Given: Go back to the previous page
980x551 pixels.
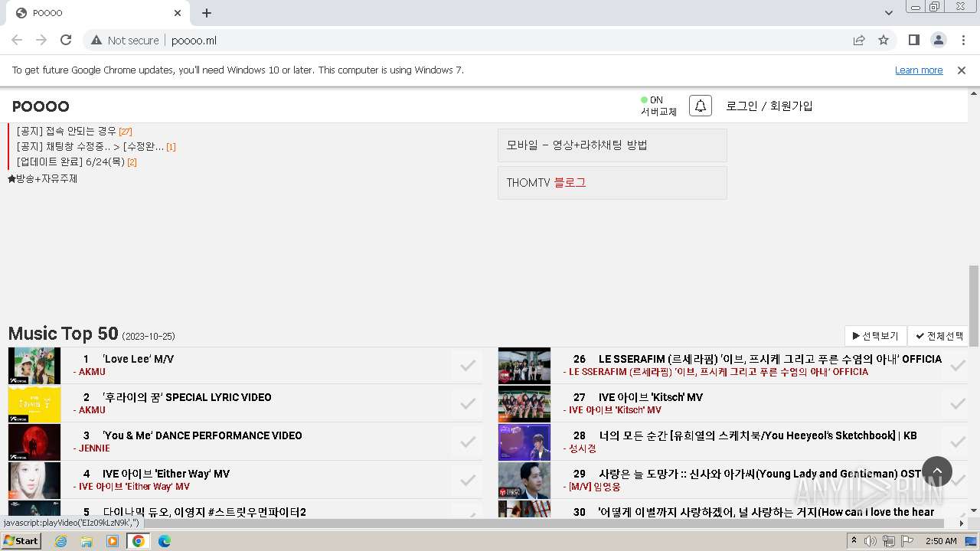Looking at the screenshot, I should pos(17,40).
